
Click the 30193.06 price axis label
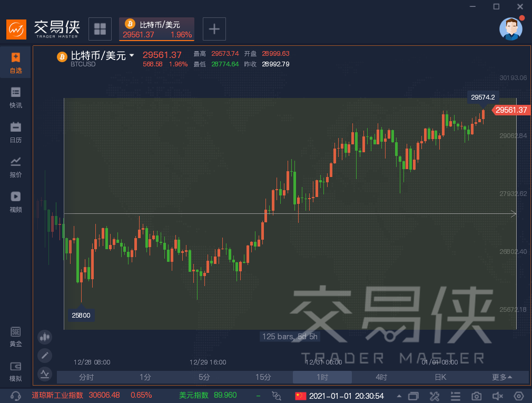click(x=513, y=77)
